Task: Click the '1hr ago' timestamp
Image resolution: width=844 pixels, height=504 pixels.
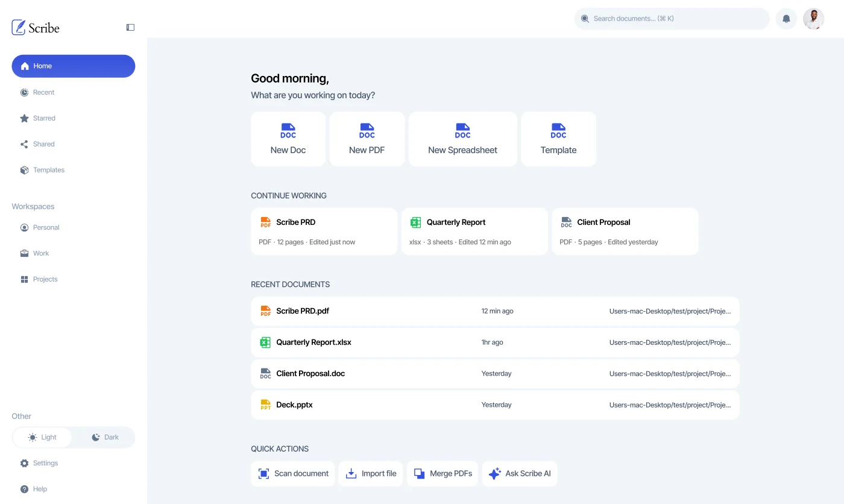Action: (x=492, y=342)
